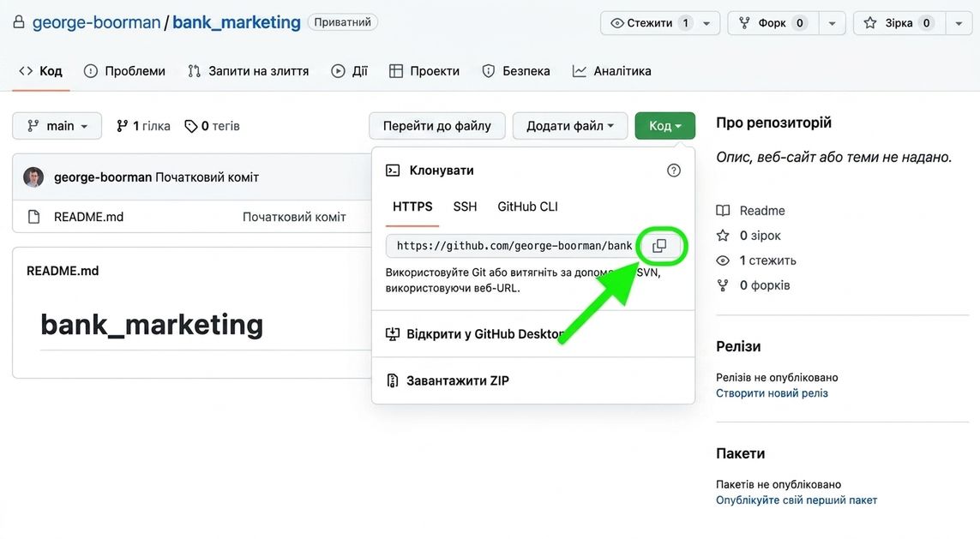
Task: Click the 0 counter on the Зірка button
Action: (x=926, y=23)
